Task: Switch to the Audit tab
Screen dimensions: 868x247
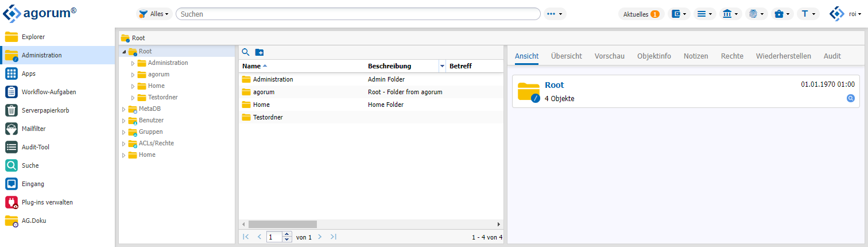Action: click(832, 56)
